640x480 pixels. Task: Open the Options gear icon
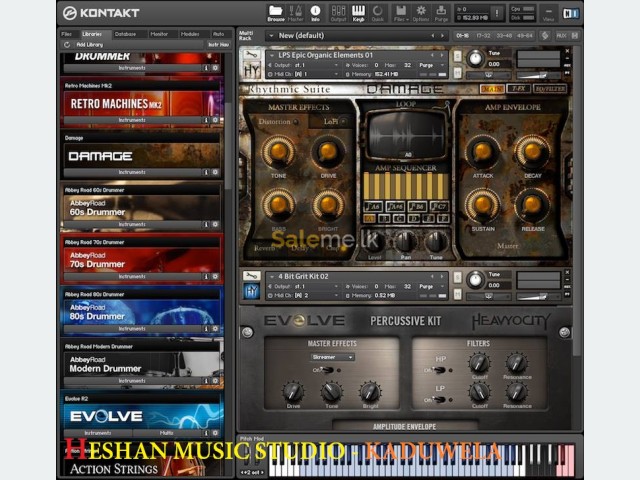click(x=421, y=13)
